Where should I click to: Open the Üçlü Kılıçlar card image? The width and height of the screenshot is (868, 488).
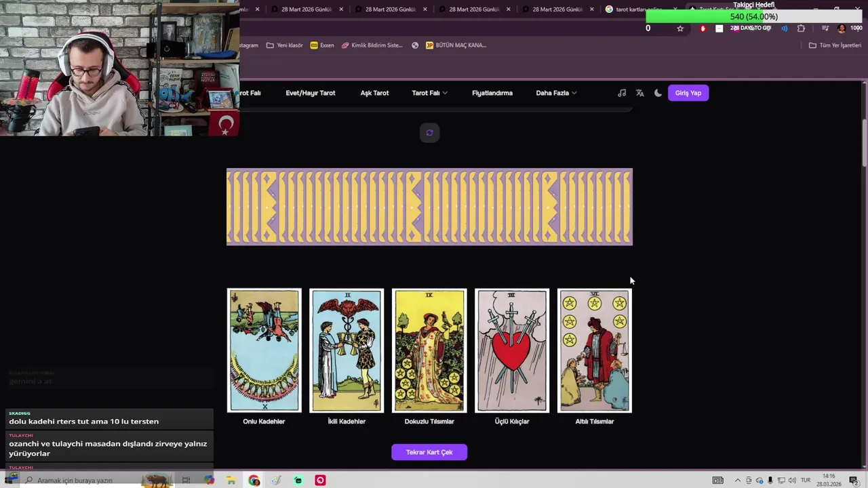point(512,350)
